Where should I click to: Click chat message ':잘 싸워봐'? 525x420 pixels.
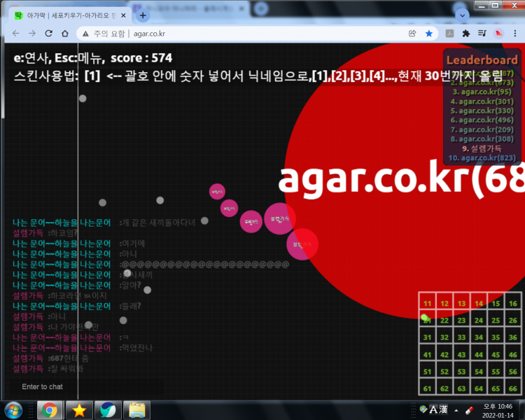(x=66, y=369)
